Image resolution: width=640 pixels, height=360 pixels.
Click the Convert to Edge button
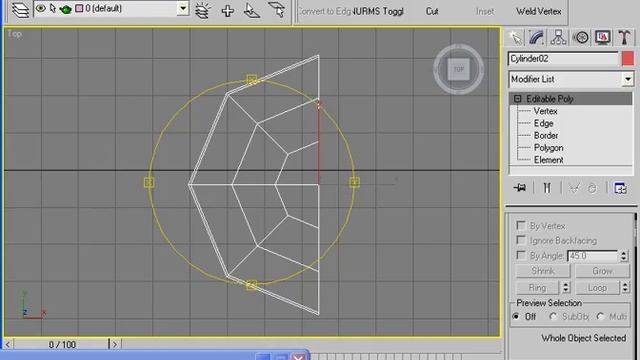coord(324,11)
